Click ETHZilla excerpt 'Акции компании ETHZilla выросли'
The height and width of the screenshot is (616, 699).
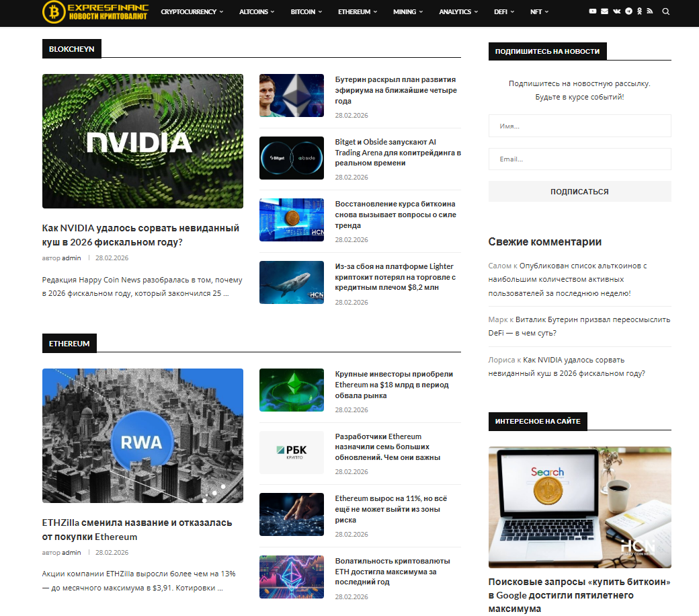coord(138,581)
